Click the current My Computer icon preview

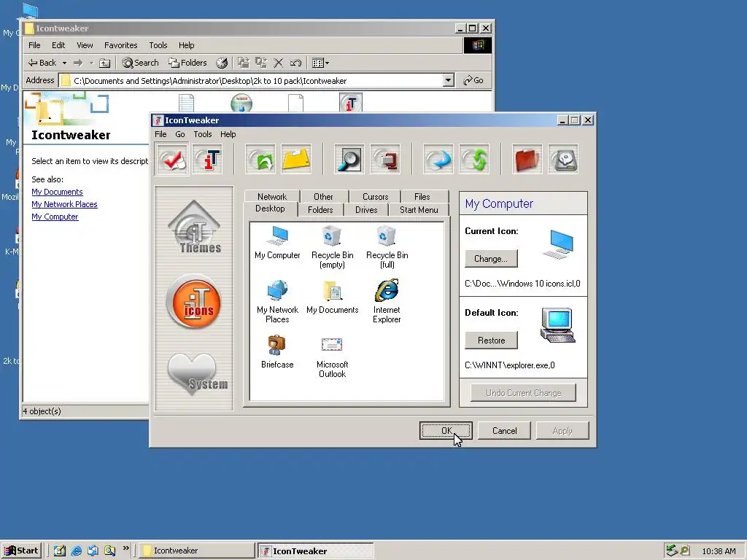click(x=558, y=244)
